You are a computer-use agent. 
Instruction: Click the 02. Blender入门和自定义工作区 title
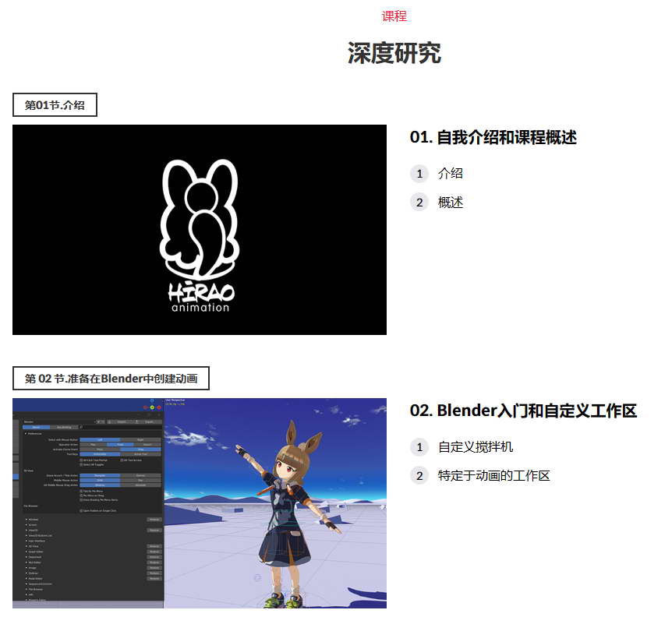point(523,411)
